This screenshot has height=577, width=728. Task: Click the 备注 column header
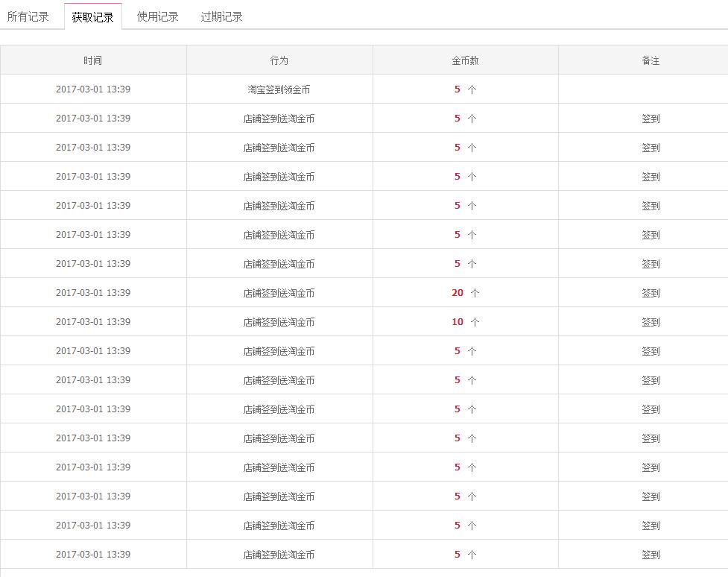click(x=651, y=60)
